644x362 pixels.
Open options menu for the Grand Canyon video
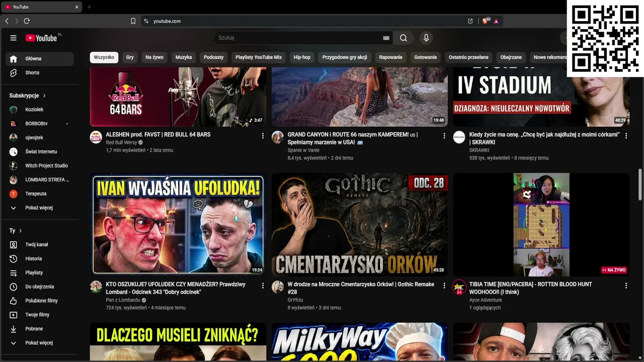[x=444, y=136]
